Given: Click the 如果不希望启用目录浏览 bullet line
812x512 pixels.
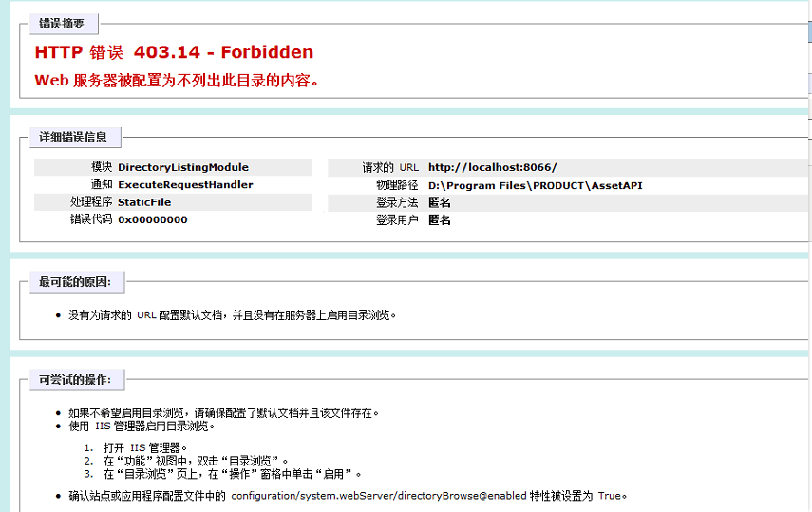Looking at the screenshot, I should [224, 413].
